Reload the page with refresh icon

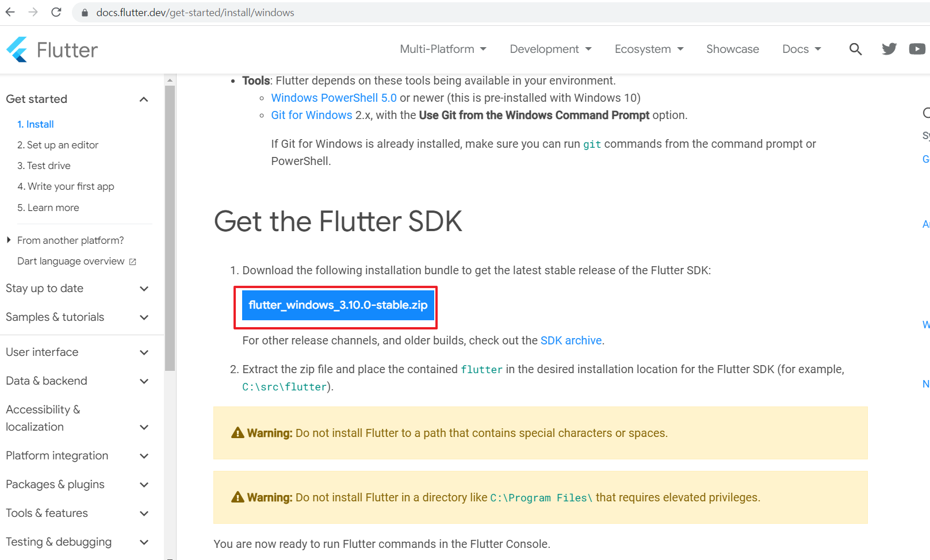tap(56, 12)
